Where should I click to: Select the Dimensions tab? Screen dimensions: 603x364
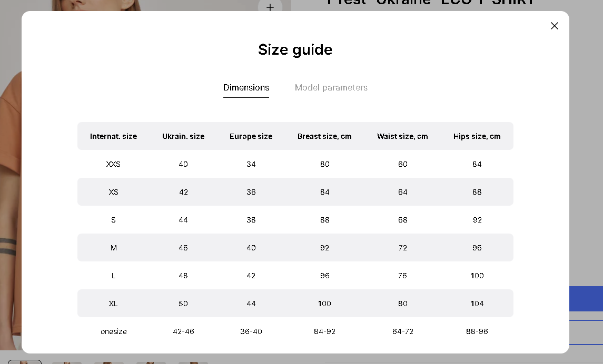[x=246, y=87]
